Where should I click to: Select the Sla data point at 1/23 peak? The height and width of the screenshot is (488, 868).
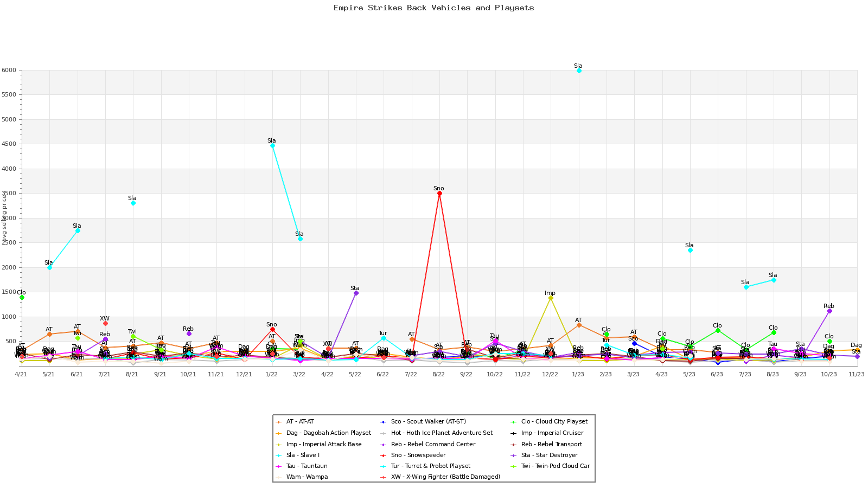[579, 70]
